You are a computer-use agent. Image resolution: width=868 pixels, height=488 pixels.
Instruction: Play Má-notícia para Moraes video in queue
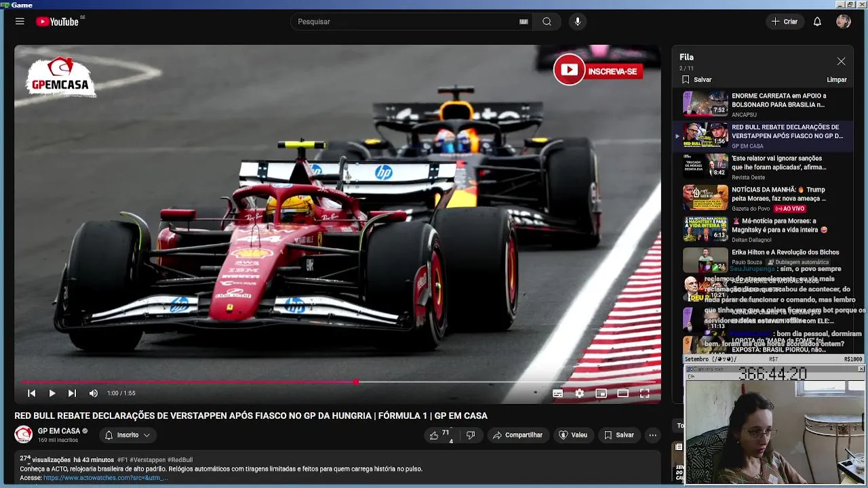click(x=764, y=228)
